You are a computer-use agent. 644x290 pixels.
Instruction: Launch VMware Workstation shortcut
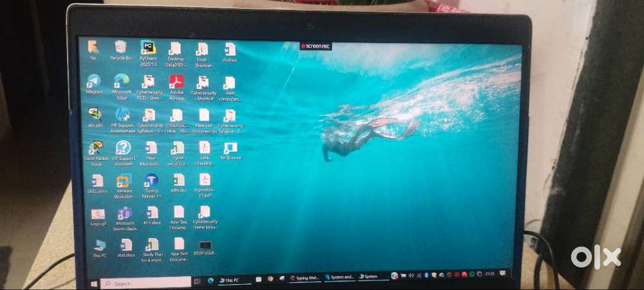(x=124, y=186)
